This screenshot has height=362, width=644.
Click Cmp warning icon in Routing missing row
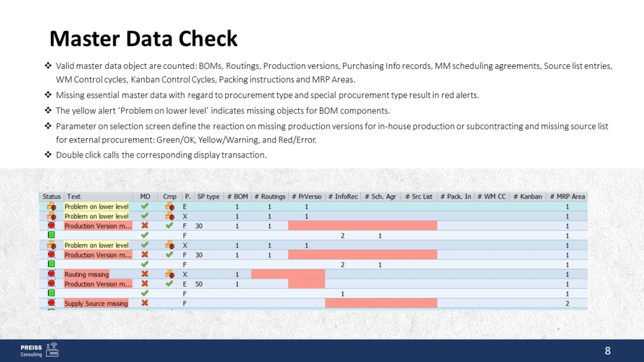point(169,274)
